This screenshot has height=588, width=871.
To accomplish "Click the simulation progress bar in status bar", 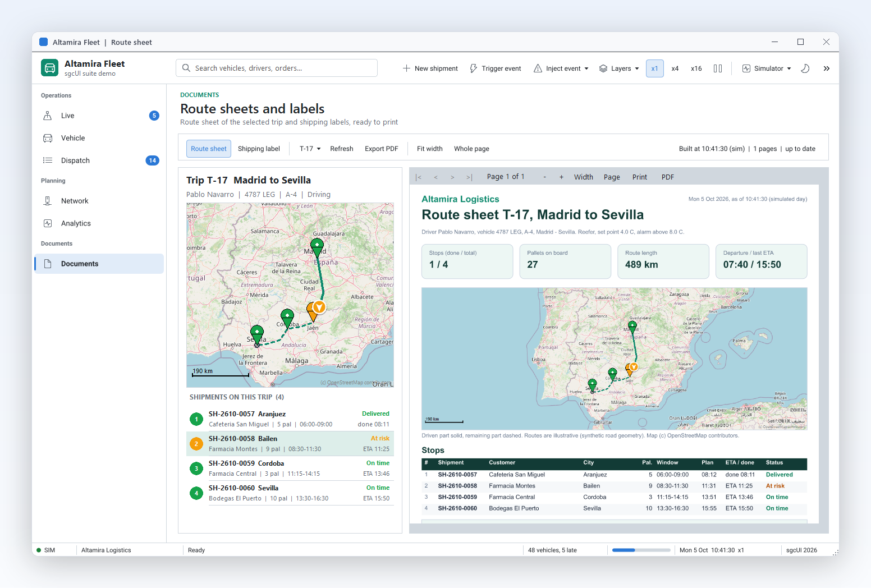I will (641, 550).
